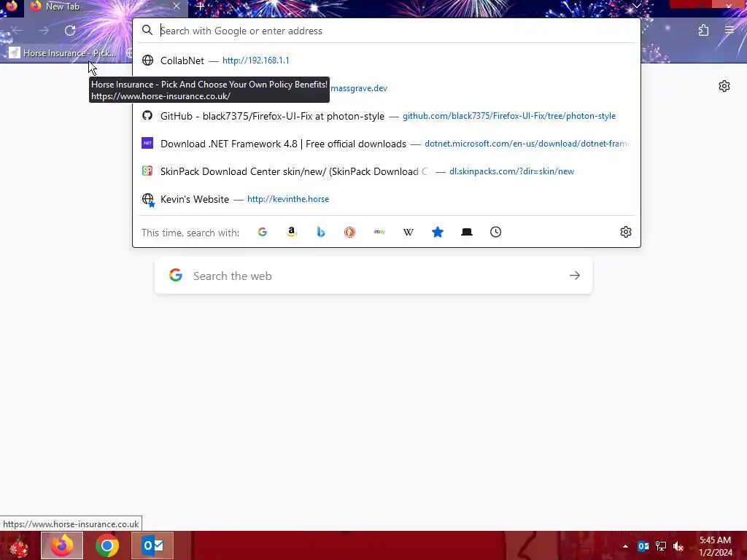Screen dimensions: 747x560
Task: Personalize New Tab with gear icon
Action: pos(724,86)
